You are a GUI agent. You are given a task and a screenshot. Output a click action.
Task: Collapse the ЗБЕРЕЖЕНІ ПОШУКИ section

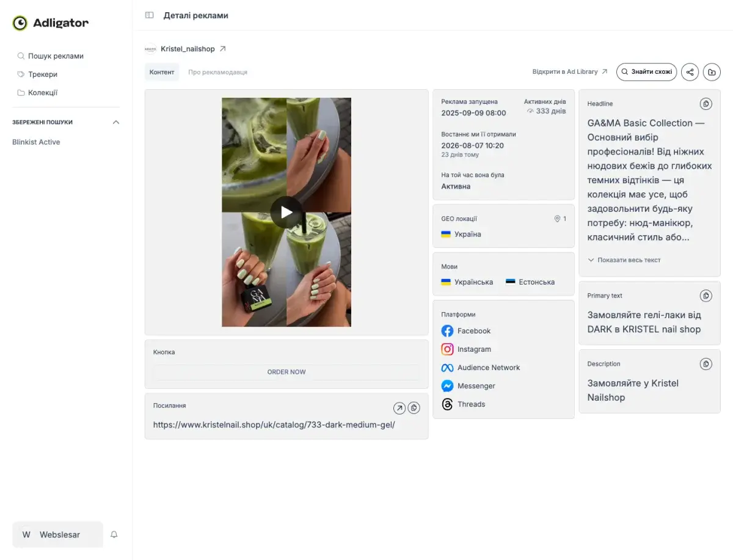[x=116, y=122]
